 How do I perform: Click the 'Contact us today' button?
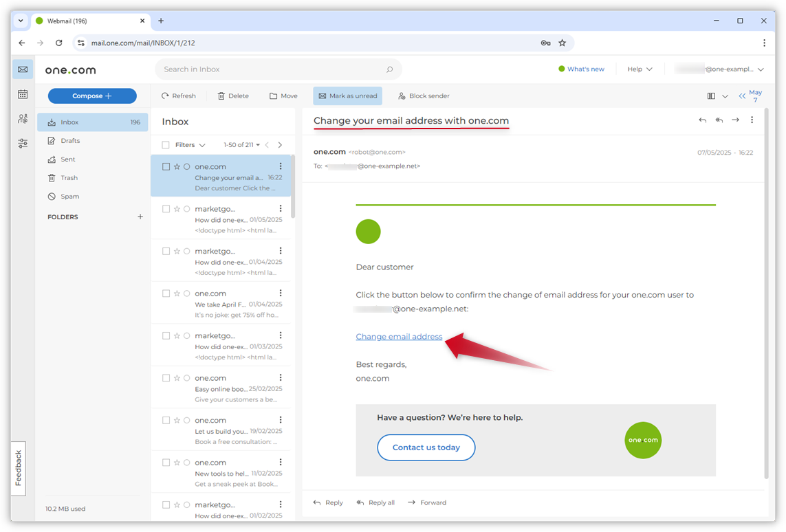point(426,447)
